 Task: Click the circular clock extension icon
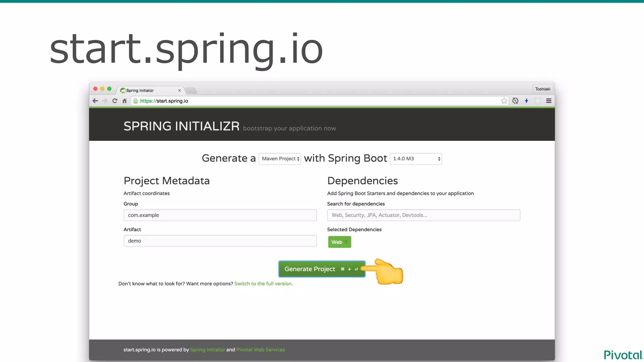[515, 101]
